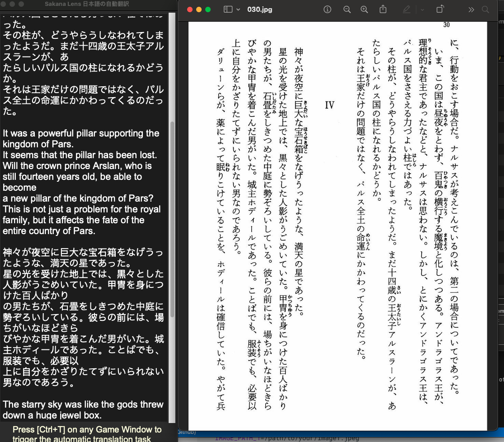The width and height of the screenshot is (504, 442).
Task: Click "The starry sky was like the gods threw"
Action: point(83,404)
